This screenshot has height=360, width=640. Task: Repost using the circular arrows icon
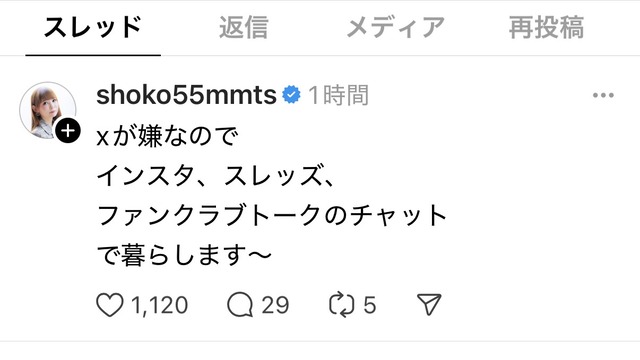(342, 304)
